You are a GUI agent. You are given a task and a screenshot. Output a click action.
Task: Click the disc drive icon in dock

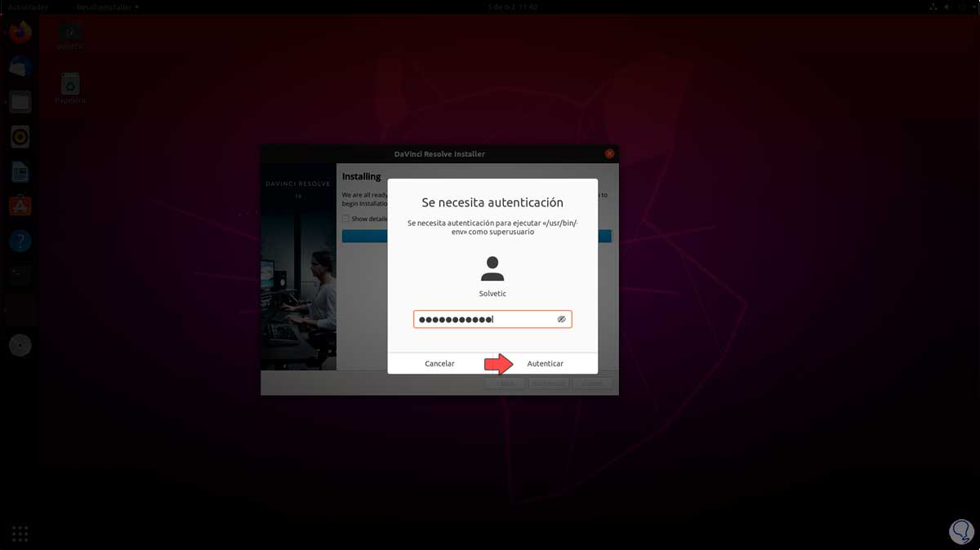pos(20,345)
